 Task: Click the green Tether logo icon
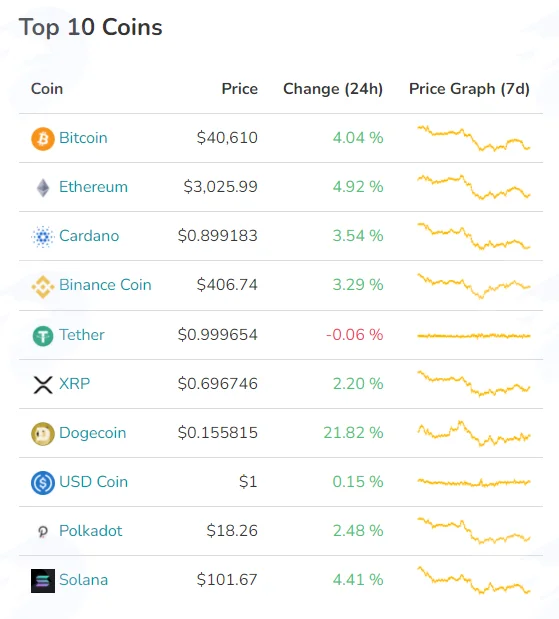pyautogui.click(x=43, y=336)
